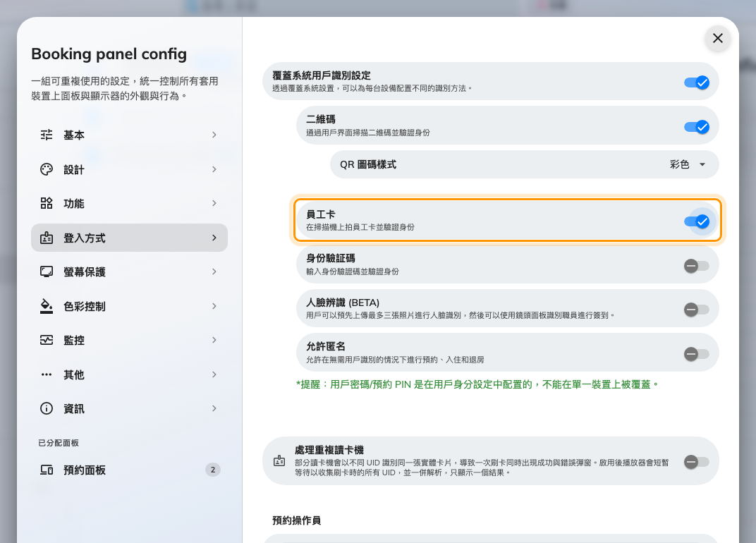
Task: Enable the 處理重複讀卡機 switch
Action: (696, 462)
